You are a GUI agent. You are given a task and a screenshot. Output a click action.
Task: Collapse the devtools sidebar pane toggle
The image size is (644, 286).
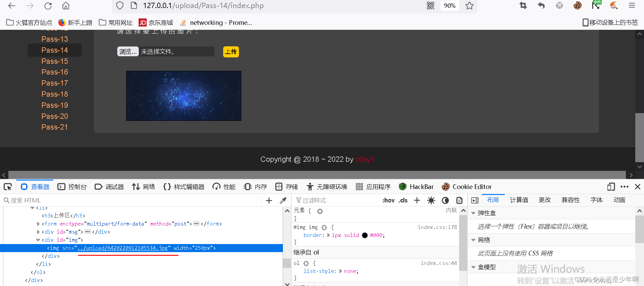475,200
